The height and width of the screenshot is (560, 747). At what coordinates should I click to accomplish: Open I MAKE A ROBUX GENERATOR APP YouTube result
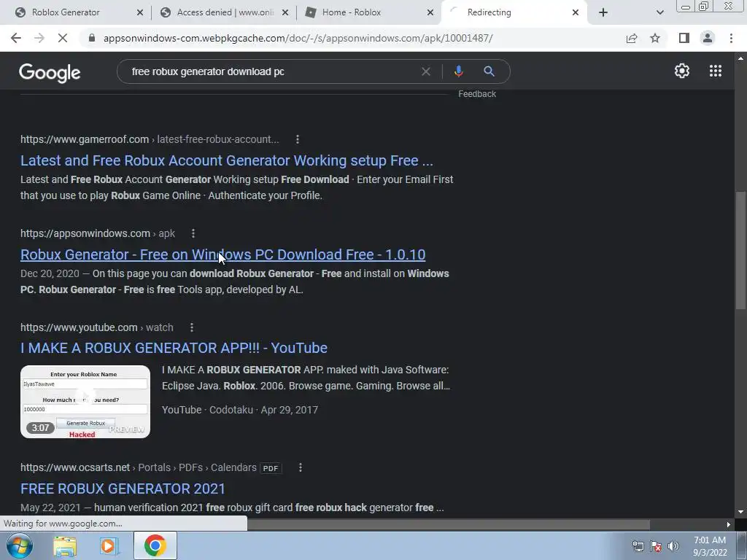click(x=174, y=348)
